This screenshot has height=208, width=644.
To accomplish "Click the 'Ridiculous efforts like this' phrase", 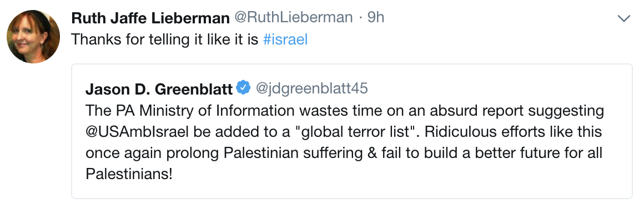I will [514, 132].
